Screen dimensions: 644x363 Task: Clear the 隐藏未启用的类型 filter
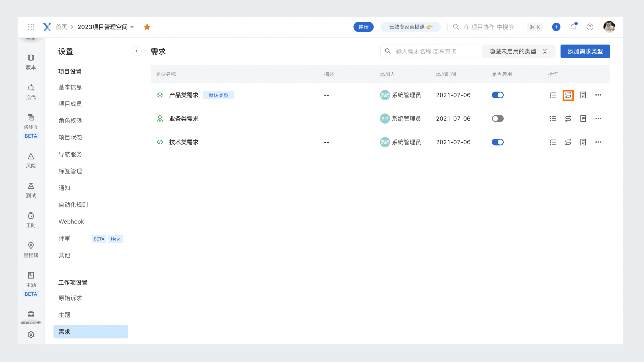(x=545, y=52)
